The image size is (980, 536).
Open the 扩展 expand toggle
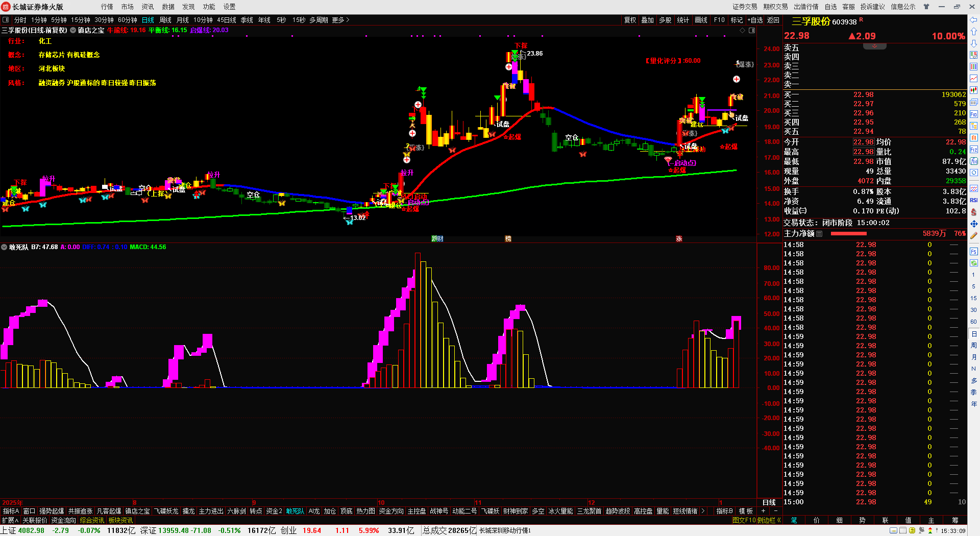(10, 520)
